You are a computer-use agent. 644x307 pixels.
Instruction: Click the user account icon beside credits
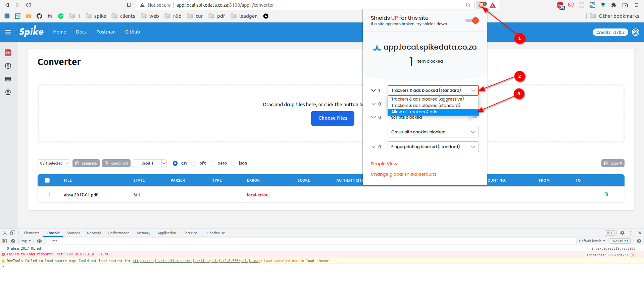pos(635,32)
